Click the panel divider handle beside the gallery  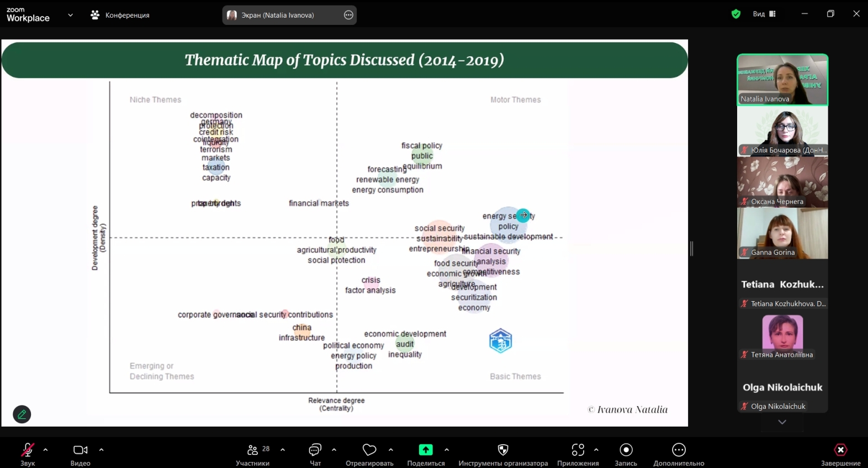[691, 249]
